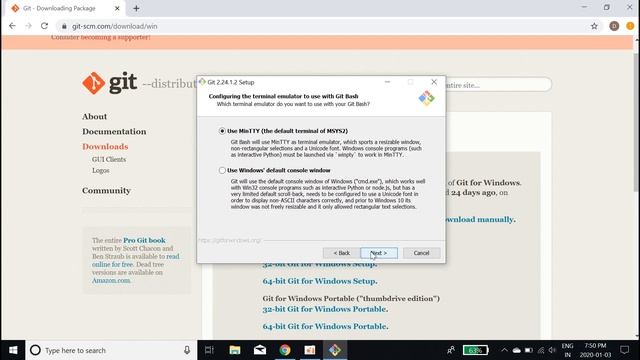640x360 pixels.
Task: Open Documentation in sidebar
Action: point(114,131)
